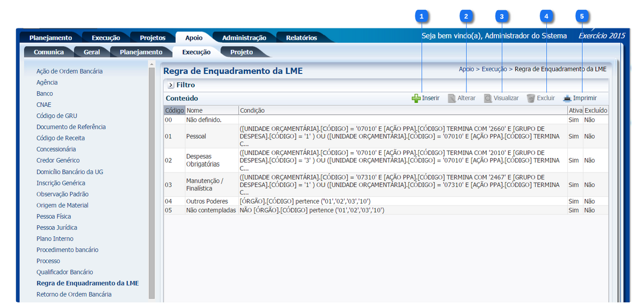Open the Qualificador Bancário sidebar link
The image size is (644, 305).
pos(64,272)
